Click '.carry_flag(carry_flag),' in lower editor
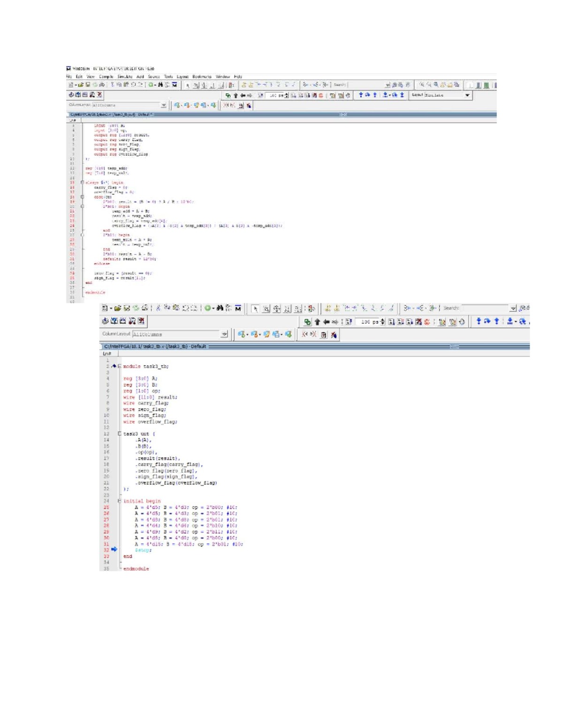This screenshot has width=563, height=728. tap(169, 465)
